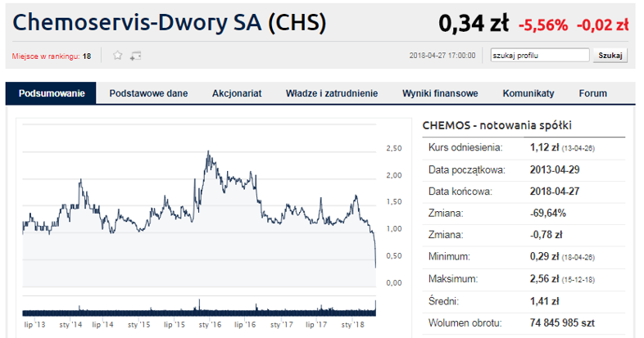Click the CHEMOS - notowania spółki heading
The height and width of the screenshot is (338, 644).
pyautogui.click(x=497, y=125)
